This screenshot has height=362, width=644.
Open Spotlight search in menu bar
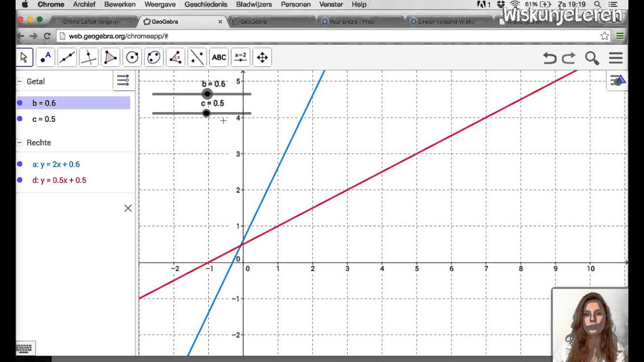(x=598, y=5)
